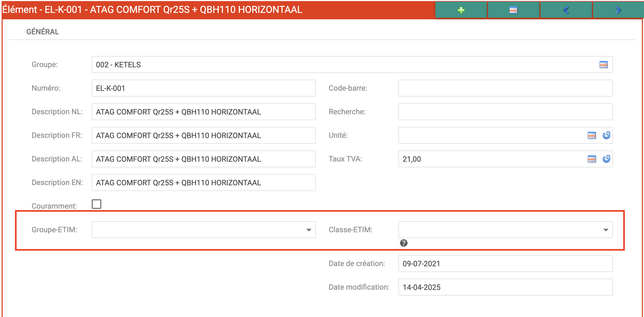644x317 pixels.
Task: Toggle the Couramment checkbox
Action: [97, 204]
